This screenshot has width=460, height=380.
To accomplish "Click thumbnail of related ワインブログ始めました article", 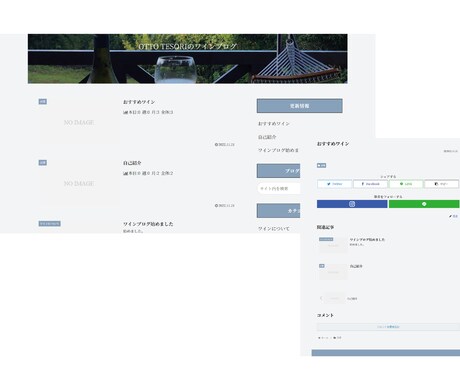I will tap(333, 245).
